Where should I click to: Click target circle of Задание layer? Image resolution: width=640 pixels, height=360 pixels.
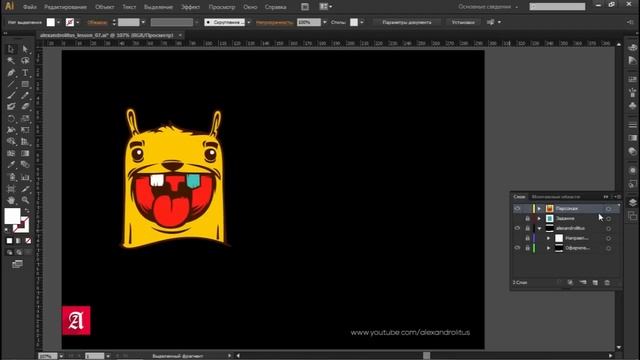pyautogui.click(x=608, y=219)
